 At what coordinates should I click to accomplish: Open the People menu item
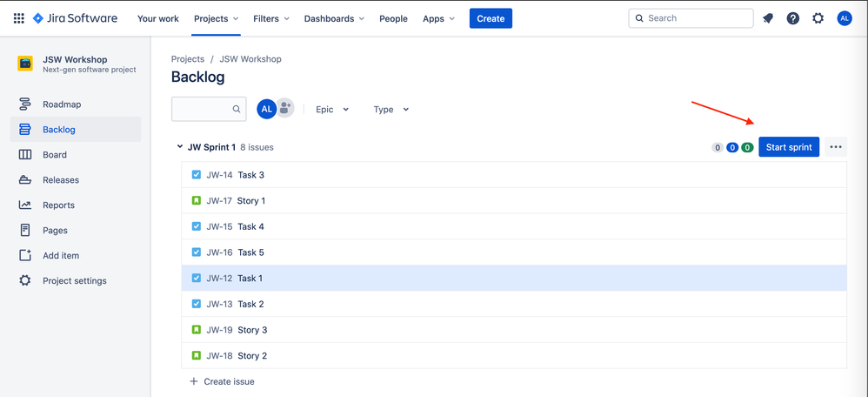(x=394, y=18)
